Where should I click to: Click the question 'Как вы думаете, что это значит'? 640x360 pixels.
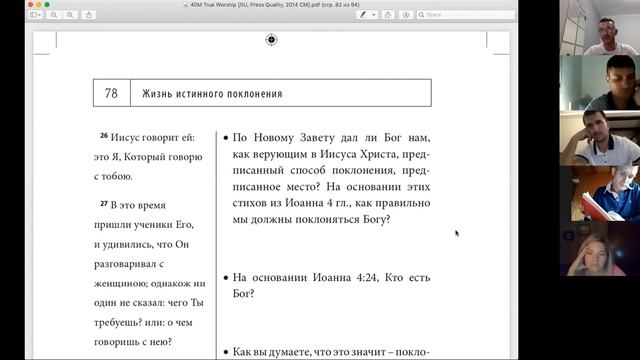click(x=331, y=352)
